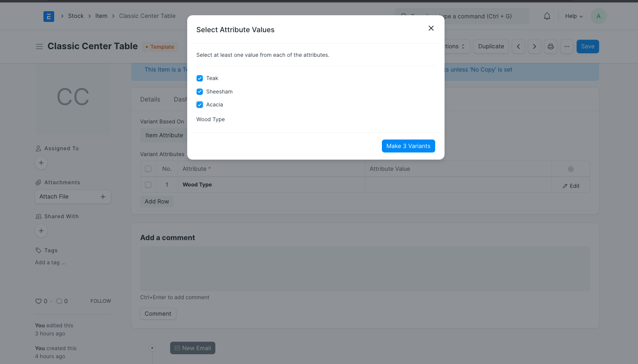Click the Make 3 Variants button
This screenshot has width=638, height=364.
(408, 146)
